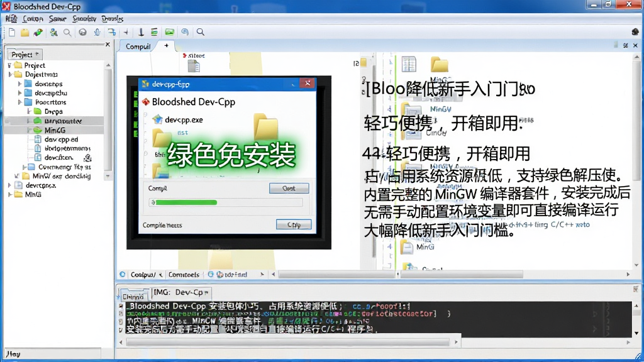Click the large yellow folder in dialog
644x362 pixels.
[265, 126]
